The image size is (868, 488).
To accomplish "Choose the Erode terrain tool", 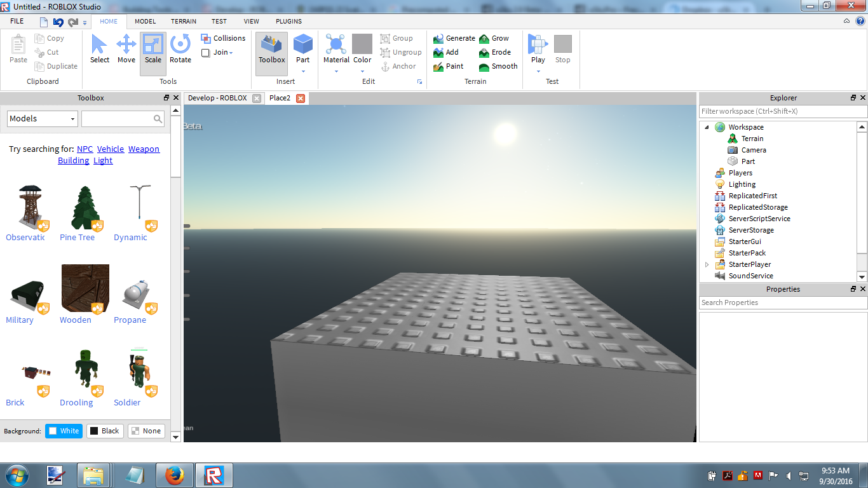I will (x=494, y=52).
